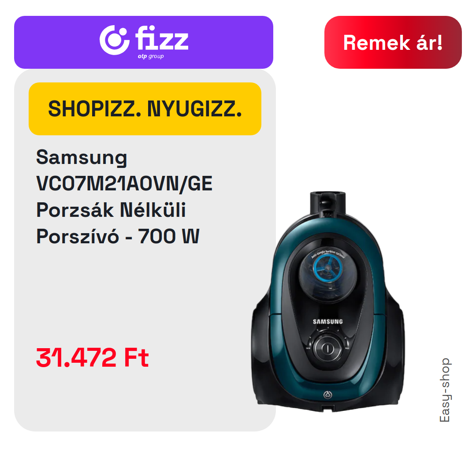Click the purple fizz header banner
The width and height of the screenshot is (476, 476).
click(x=144, y=42)
